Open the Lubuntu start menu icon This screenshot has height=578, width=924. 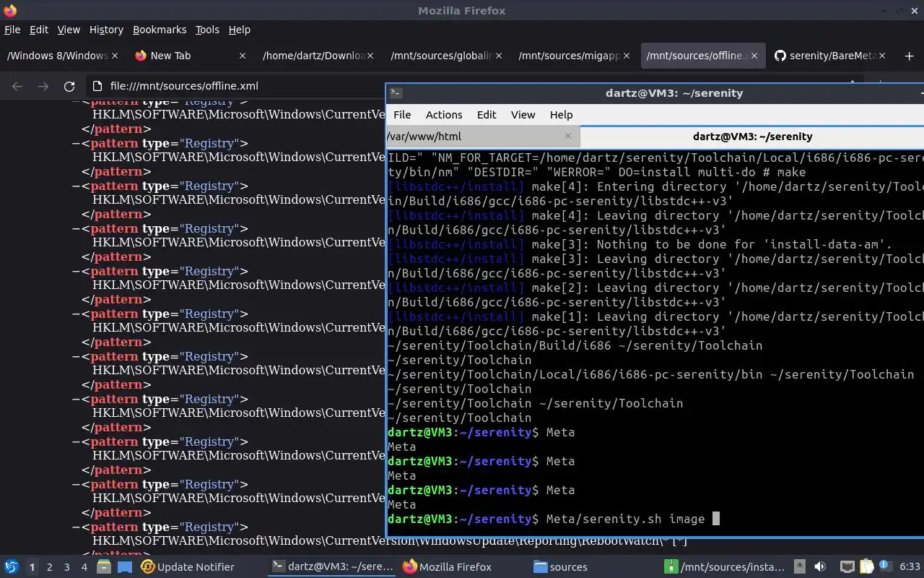pos(12,567)
